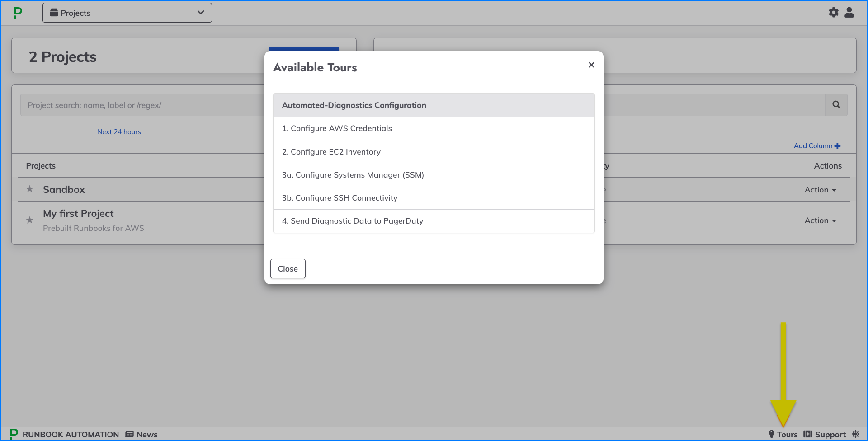Click the Prebuilt Runbooks for AWS description
Screen dimensions: 868x441
(94, 228)
